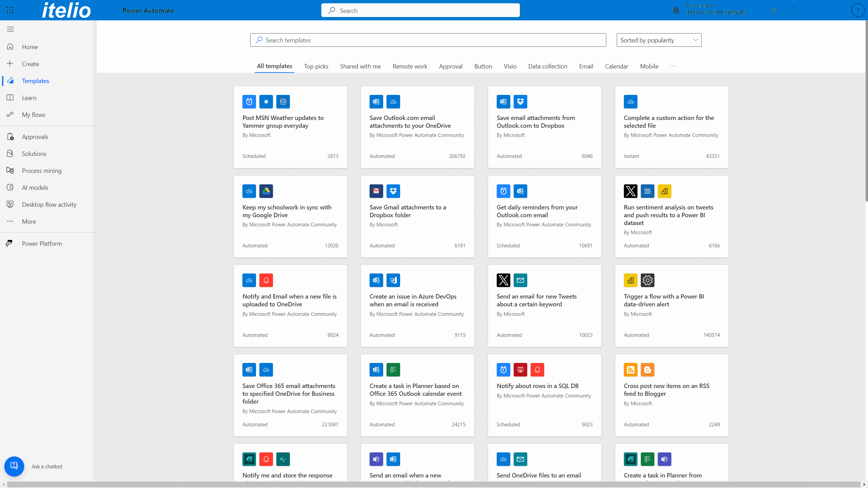Click the Power BI icon on data-driven alert card
868x488 pixels.
(x=631, y=280)
